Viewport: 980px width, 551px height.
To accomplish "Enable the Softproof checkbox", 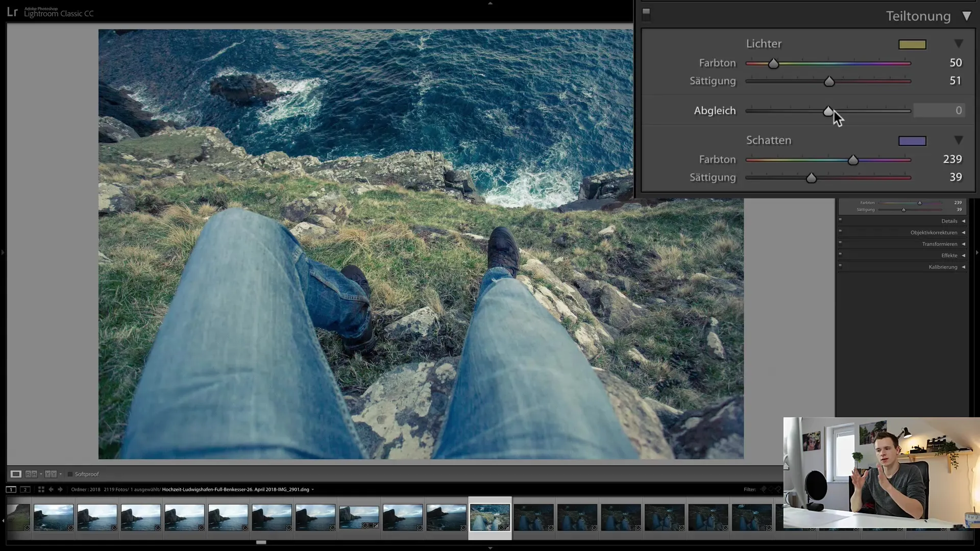I will pos(70,474).
